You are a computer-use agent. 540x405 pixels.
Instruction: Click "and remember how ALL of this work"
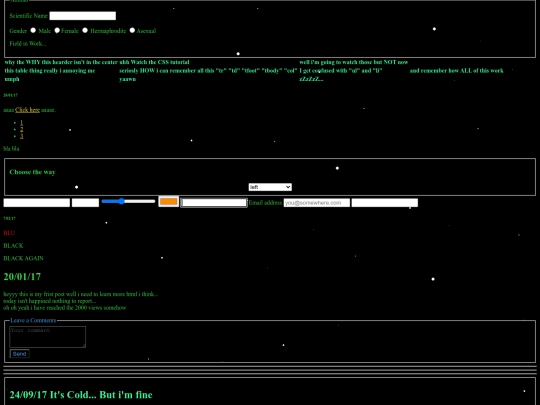click(457, 71)
